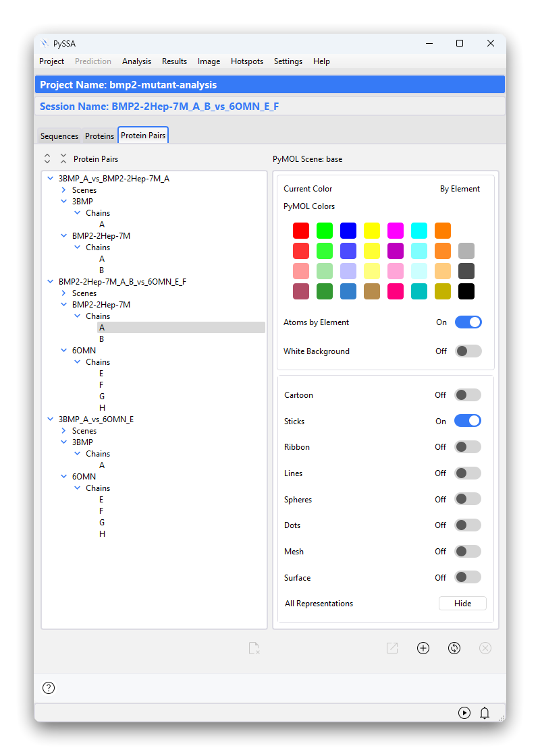Screen dimensions: 540x756
Task: Turn off the Sticks representation
Action: pos(468,421)
